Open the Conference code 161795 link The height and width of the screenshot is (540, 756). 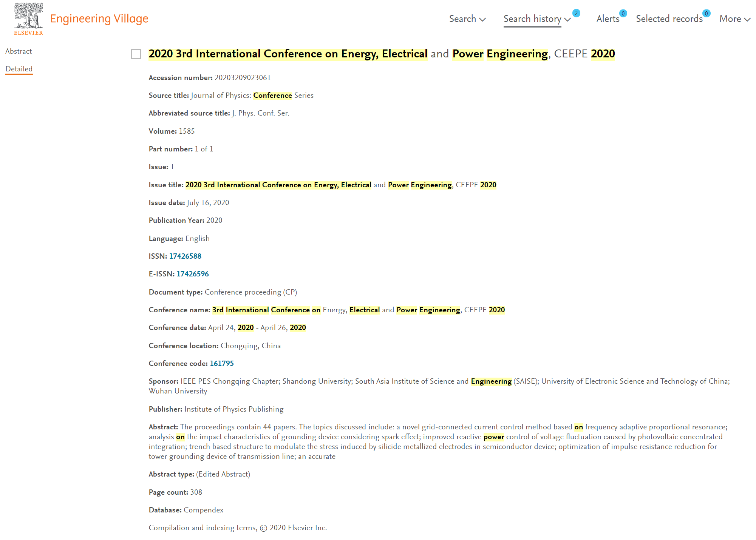pos(222,364)
